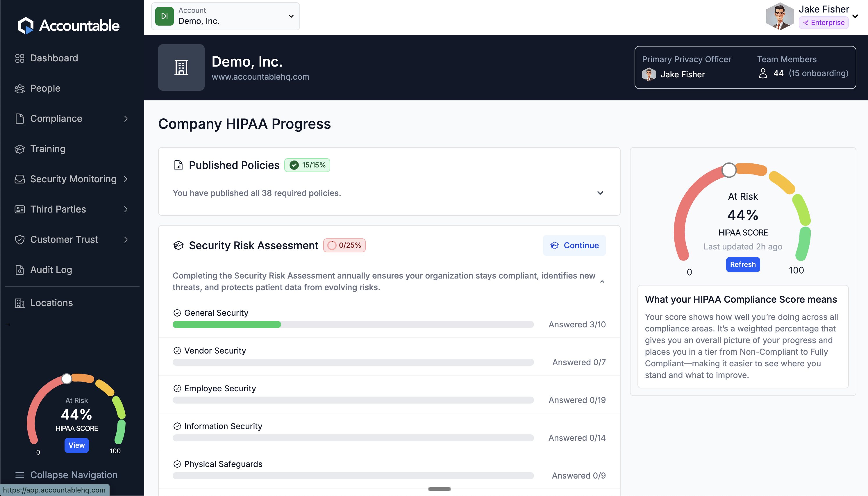Open the Dashboard grid icon

point(20,58)
